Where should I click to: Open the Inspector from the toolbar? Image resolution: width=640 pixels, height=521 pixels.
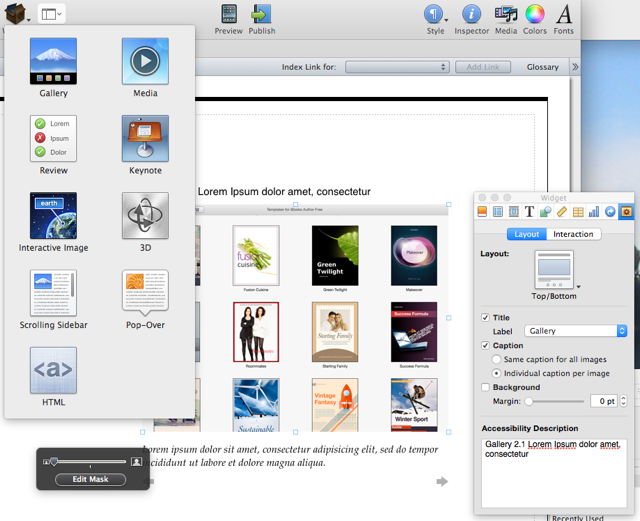click(471, 18)
